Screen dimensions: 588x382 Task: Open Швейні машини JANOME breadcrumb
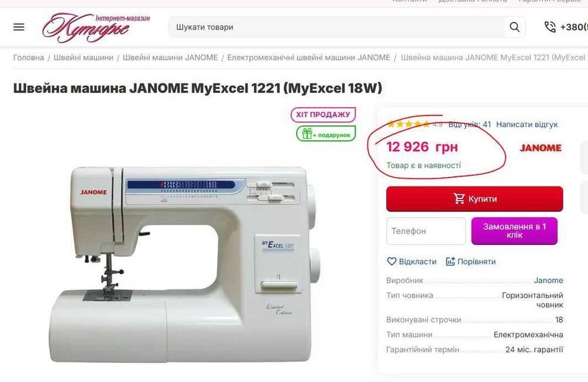point(171,58)
